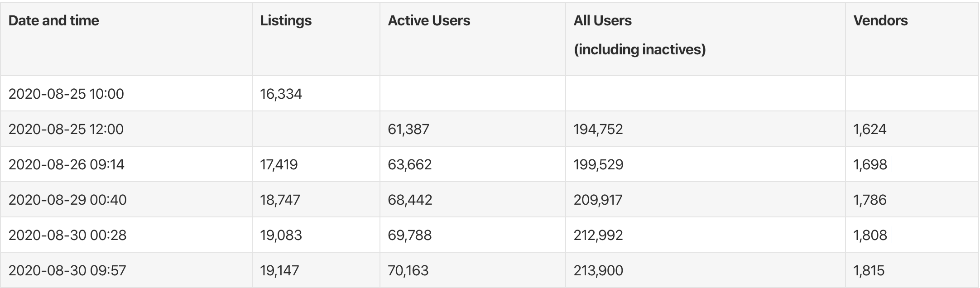Click the "Vendors" column header

point(880,21)
